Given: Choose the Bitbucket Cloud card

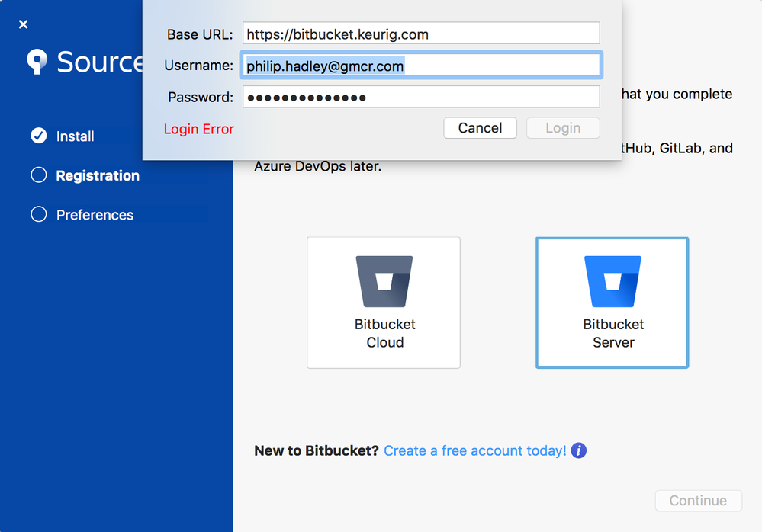Looking at the screenshot, I should click(384, 303).
